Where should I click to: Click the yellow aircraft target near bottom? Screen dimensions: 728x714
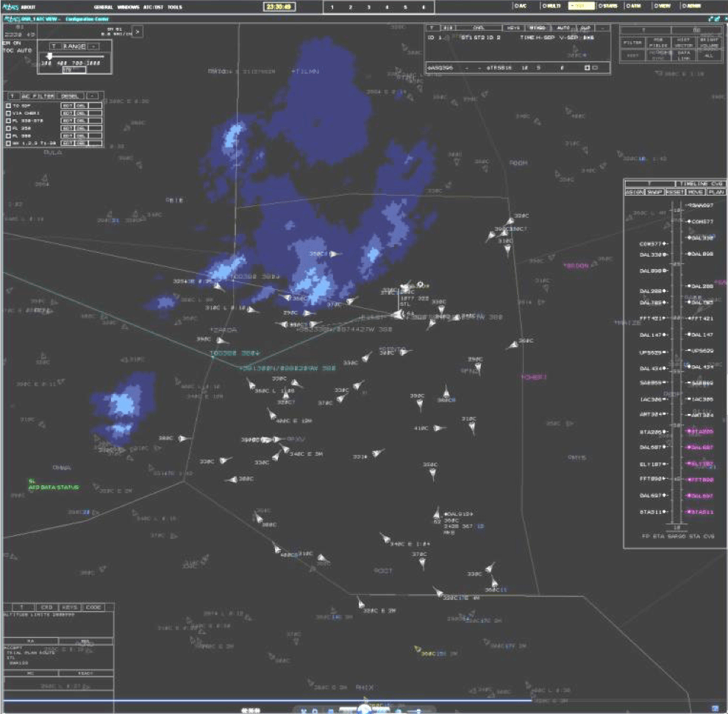coord(418,649)
